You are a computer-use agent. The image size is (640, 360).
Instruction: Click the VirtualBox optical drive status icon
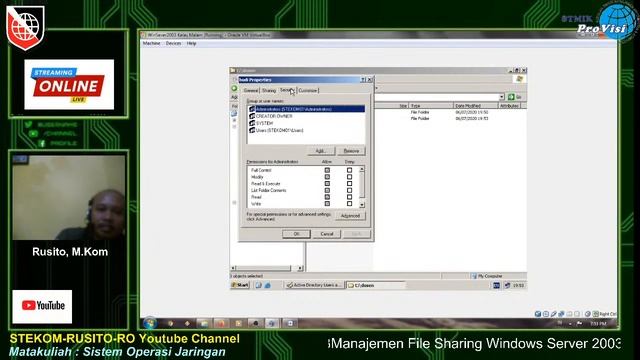(546, 314)
